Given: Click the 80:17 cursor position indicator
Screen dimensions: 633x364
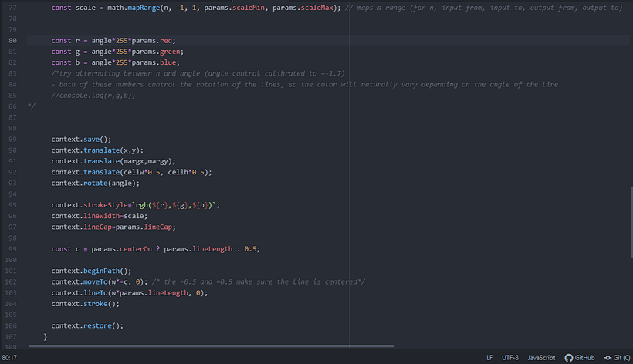Looking at the screenshot, I should coord(11,358).
